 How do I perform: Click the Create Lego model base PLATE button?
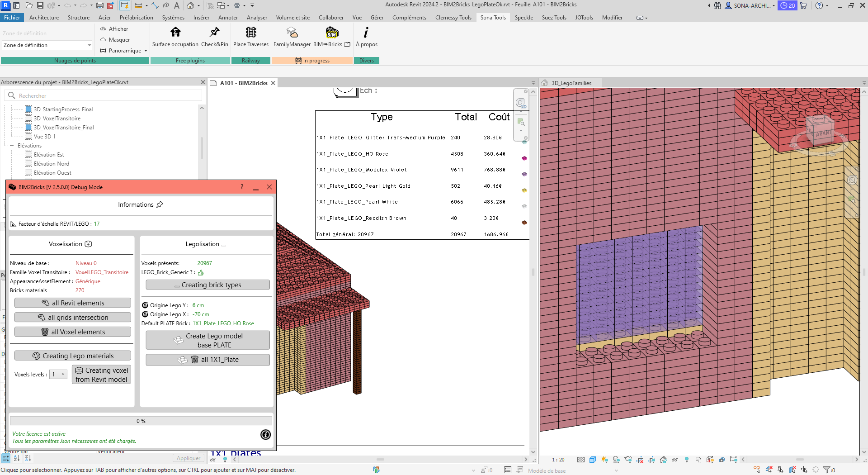pos(208,340)
